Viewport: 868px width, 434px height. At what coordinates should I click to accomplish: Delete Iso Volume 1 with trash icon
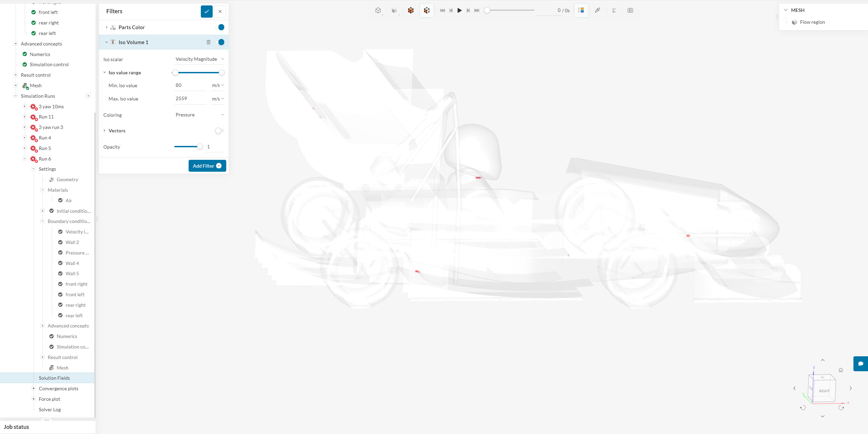[209, 42]
